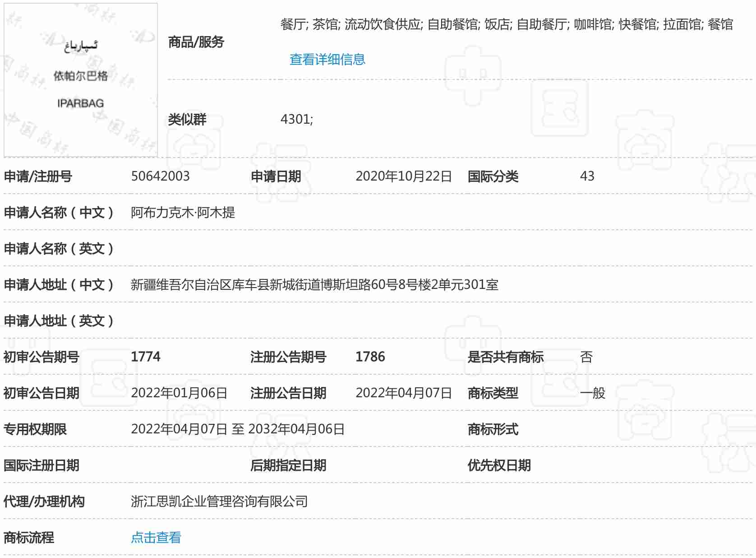Click the exclusive rights period date range

click(238, 429)
